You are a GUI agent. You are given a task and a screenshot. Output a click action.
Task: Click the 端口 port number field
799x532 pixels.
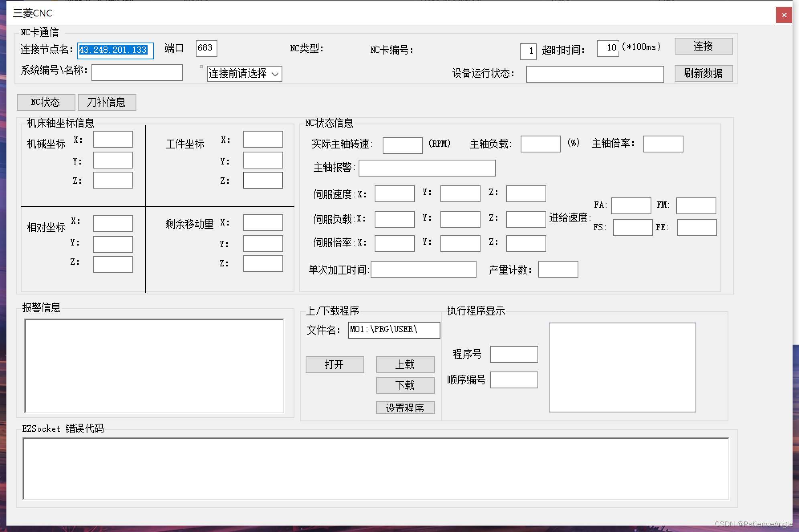click(206, 48)
